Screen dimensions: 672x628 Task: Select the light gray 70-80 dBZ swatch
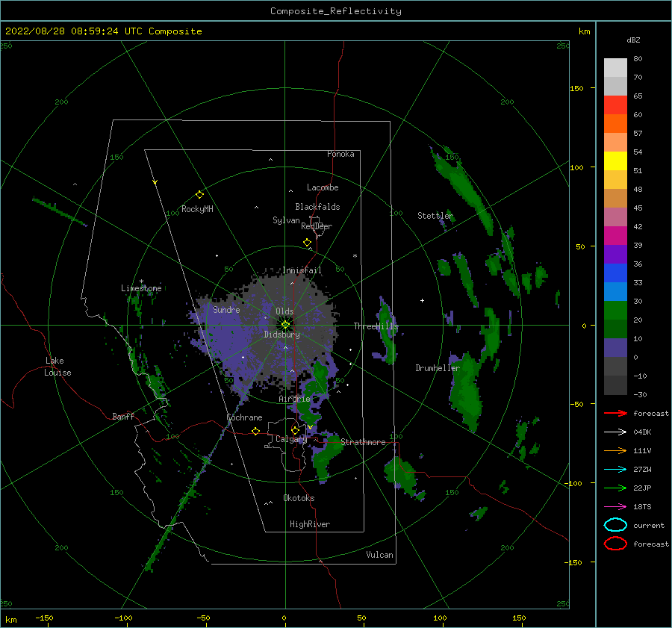coord(615,68)
